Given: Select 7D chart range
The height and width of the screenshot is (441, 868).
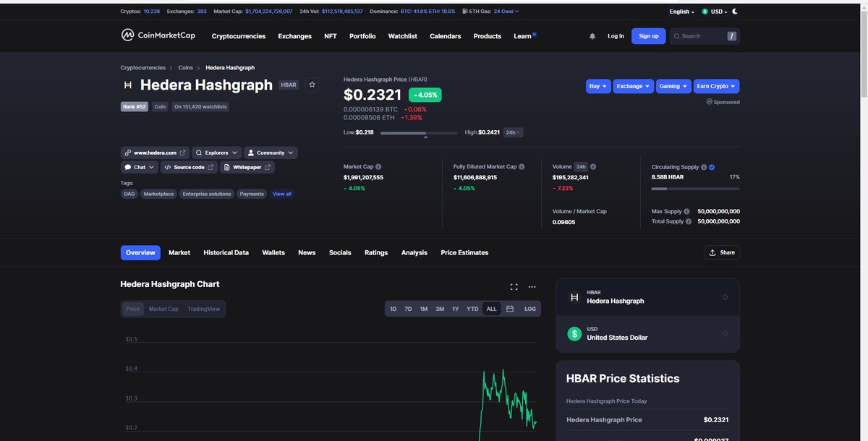Looking at the screenshot, I should [x=408, y=309].
